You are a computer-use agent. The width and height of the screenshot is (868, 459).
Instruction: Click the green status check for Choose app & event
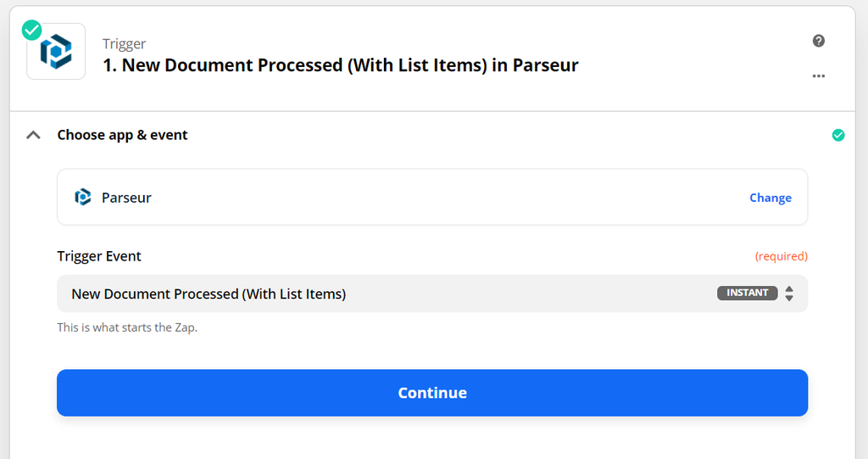click(837, 135)
